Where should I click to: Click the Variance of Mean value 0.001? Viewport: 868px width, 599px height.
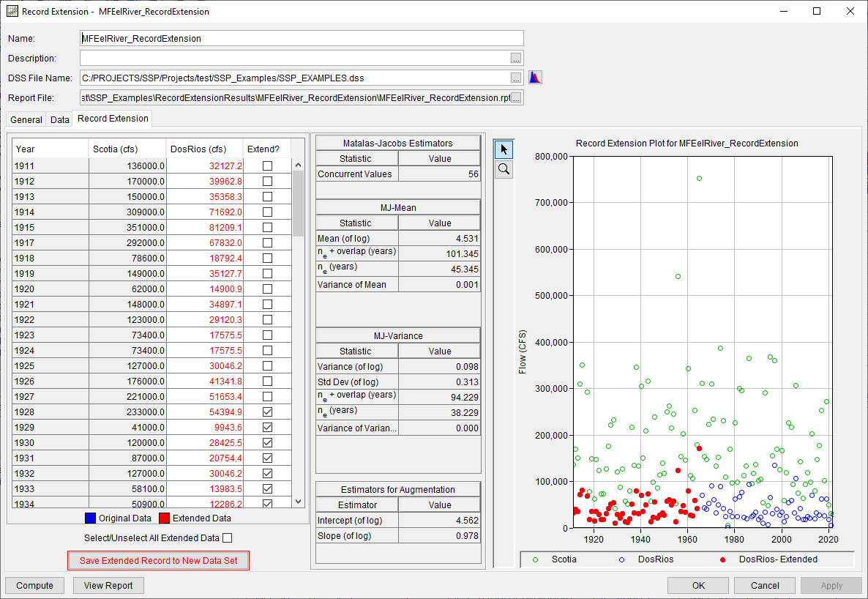(x=440, y=284)
